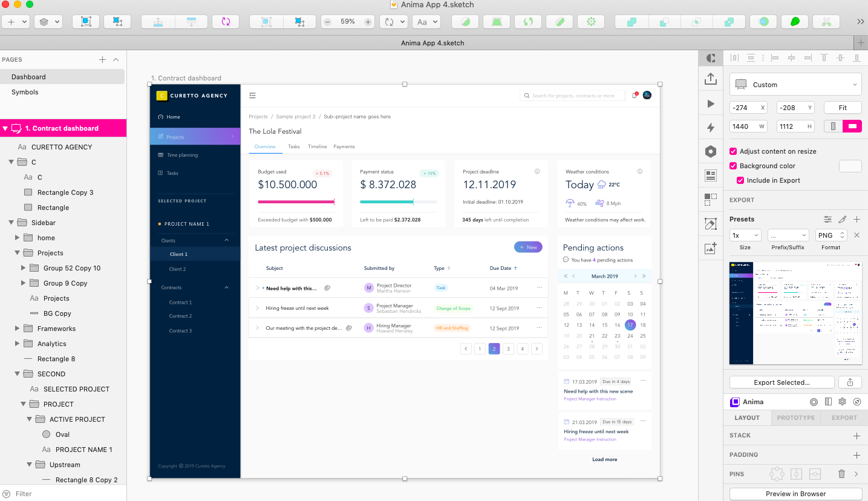Click the green blob shape toolbar icon
The image size is (868, 501).
click(x=795, y=21)
